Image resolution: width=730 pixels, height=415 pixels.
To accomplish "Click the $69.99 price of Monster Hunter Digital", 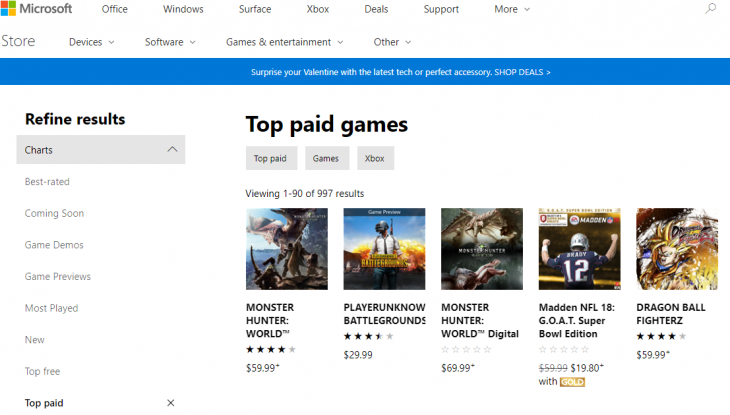I will [458, 368].
